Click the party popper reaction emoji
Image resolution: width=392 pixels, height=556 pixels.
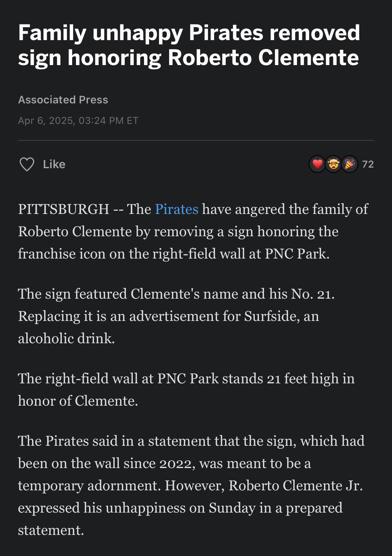coord(350,164)
